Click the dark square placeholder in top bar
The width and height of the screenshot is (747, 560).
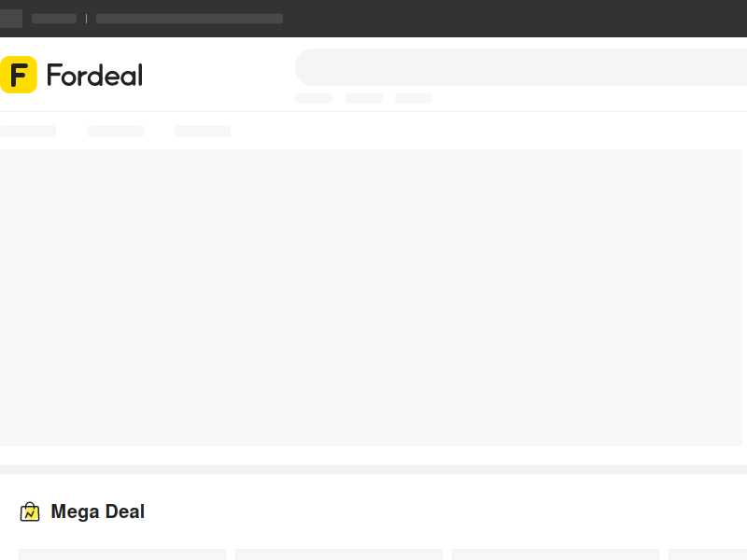click(x=11, y=19)
